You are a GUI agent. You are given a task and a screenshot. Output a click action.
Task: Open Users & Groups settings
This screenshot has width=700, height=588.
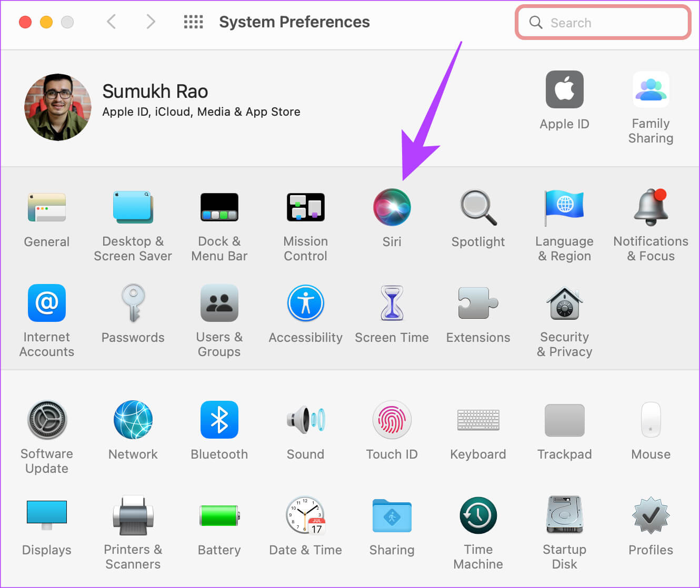click(x=219, y=303)
